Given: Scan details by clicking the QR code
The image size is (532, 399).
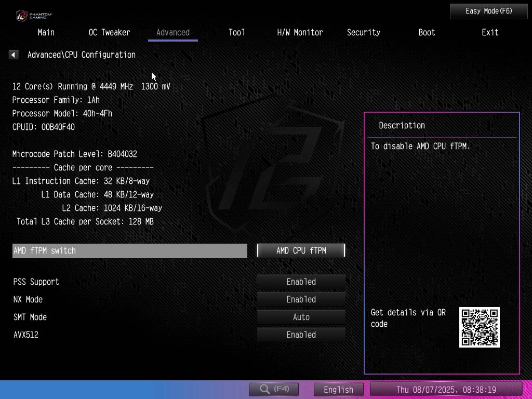Looking at the screenshot, I should [478, 327].
